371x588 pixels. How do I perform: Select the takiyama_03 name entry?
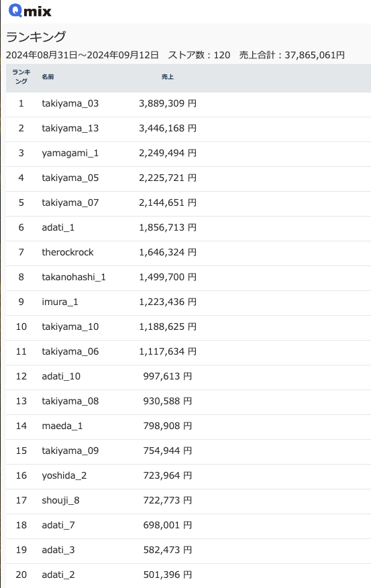(70, 103)
